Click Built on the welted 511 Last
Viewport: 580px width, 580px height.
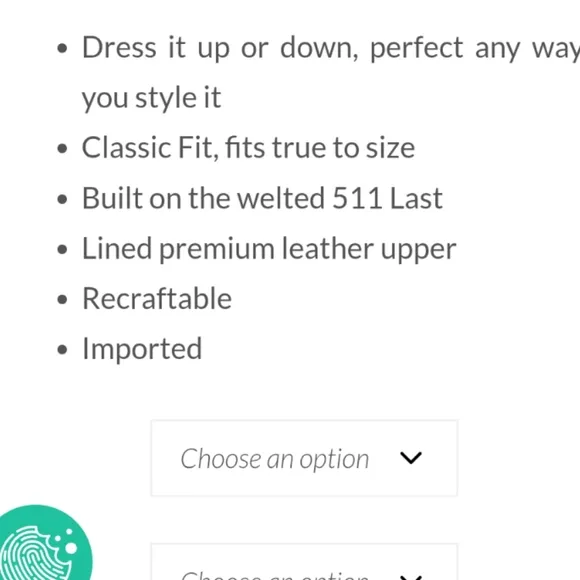(x=262, y=198)
